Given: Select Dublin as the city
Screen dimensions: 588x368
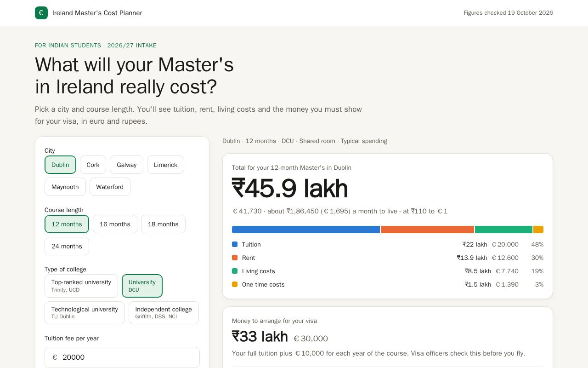Looking at the screenshot, I should [60, 165].
